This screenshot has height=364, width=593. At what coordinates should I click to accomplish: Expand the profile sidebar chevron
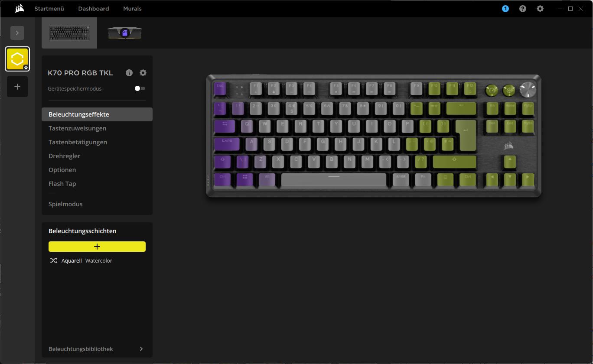coord(17,33)
